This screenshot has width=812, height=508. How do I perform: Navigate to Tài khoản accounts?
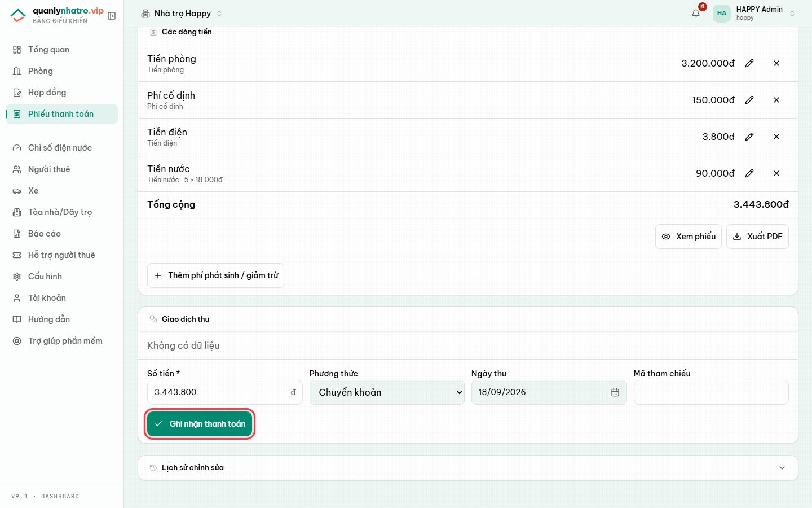tap(62, 298)
